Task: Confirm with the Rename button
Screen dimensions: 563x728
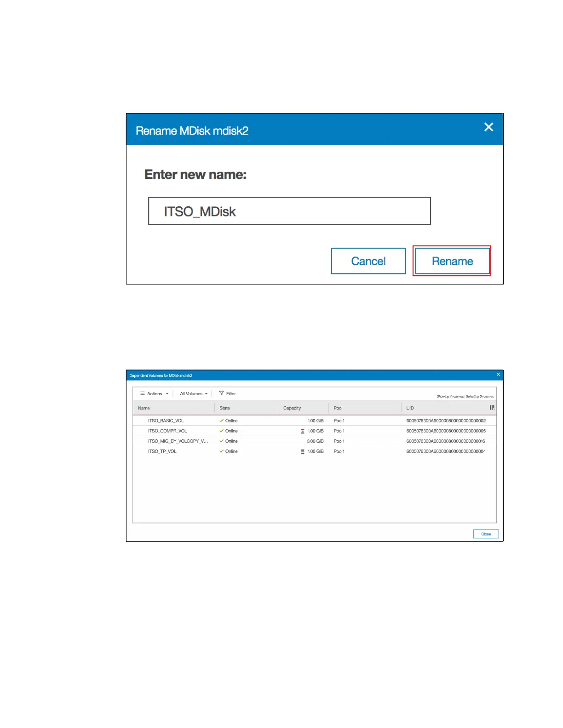Action: tap(452, 261)
